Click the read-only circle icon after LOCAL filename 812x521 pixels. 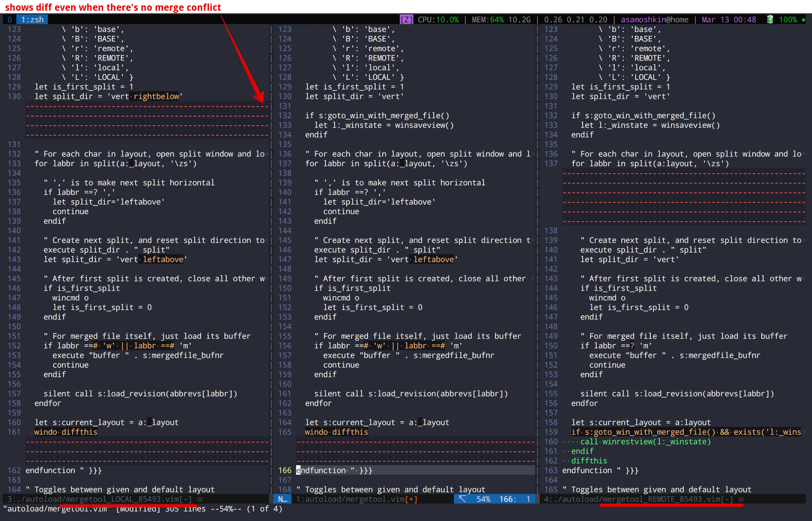200,499
